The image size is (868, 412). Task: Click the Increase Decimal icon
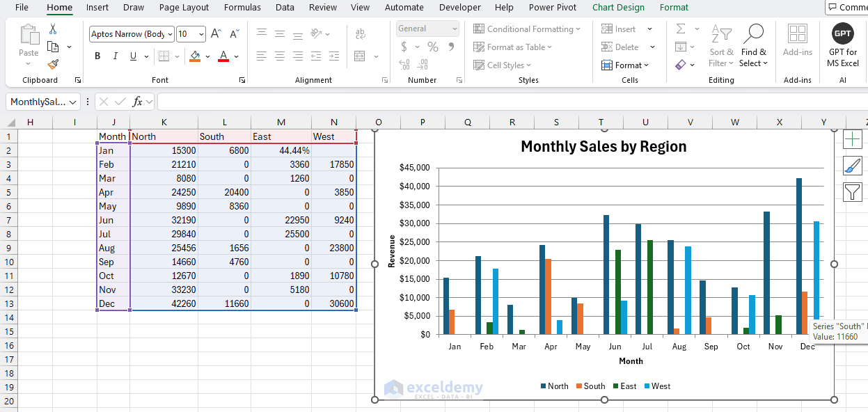404,65
